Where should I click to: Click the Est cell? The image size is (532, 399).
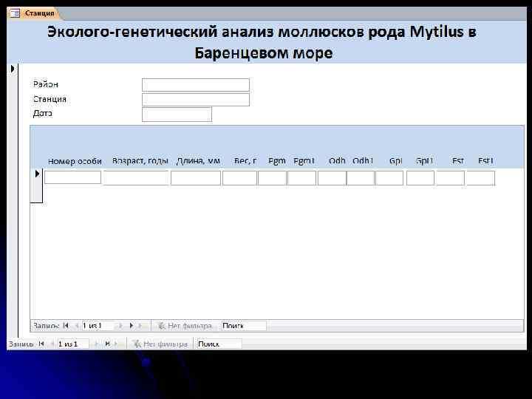coord(450,178)
